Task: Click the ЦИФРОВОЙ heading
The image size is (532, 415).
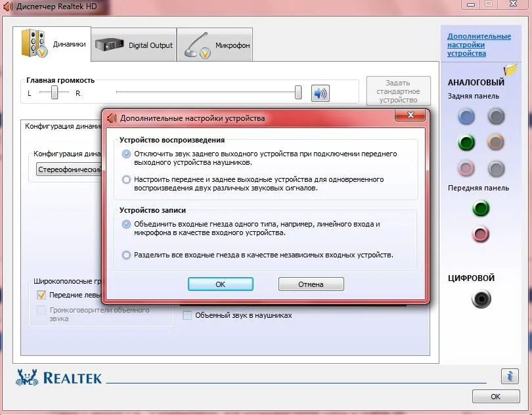Action: point(472,278)
